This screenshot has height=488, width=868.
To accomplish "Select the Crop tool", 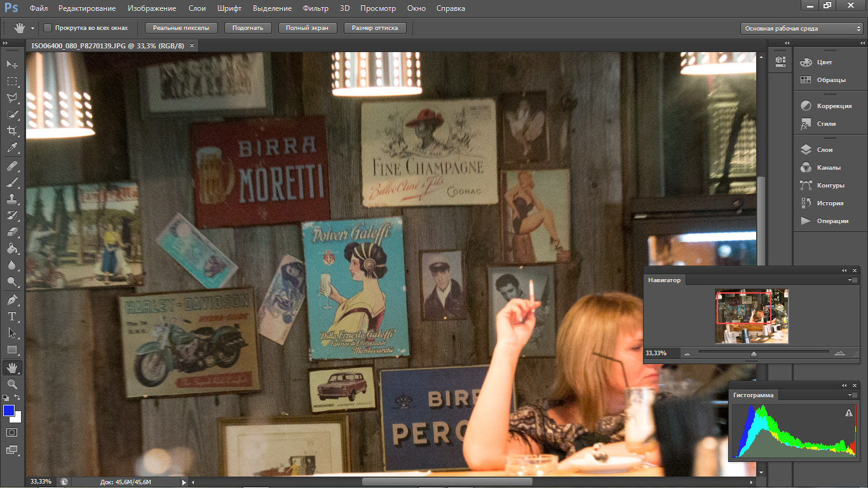I will coord(12,131).
